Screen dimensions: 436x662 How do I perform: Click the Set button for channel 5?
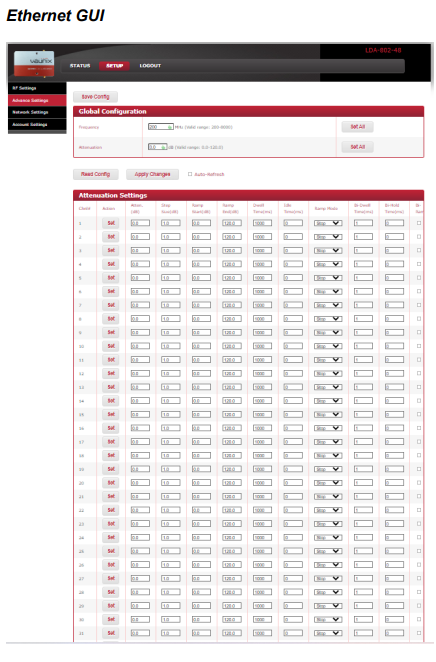click(x=111, y=278)
